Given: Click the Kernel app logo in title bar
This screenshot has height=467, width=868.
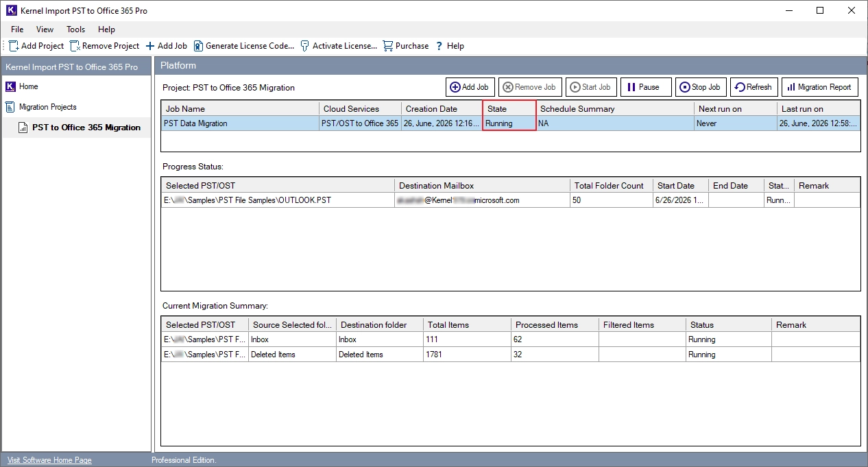Looking at the screenshot, I should (x=11, y=10).
